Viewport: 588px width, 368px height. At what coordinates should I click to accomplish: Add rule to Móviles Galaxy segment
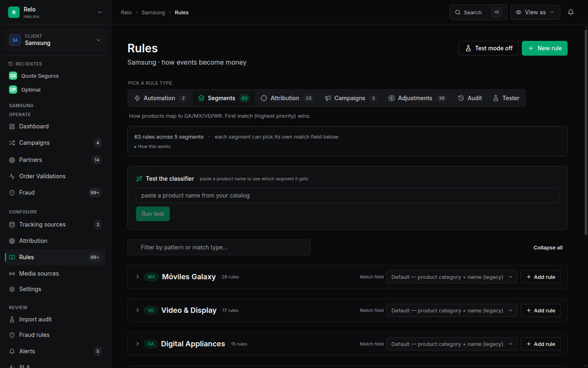pyautogui.click(x=541, y=277)
